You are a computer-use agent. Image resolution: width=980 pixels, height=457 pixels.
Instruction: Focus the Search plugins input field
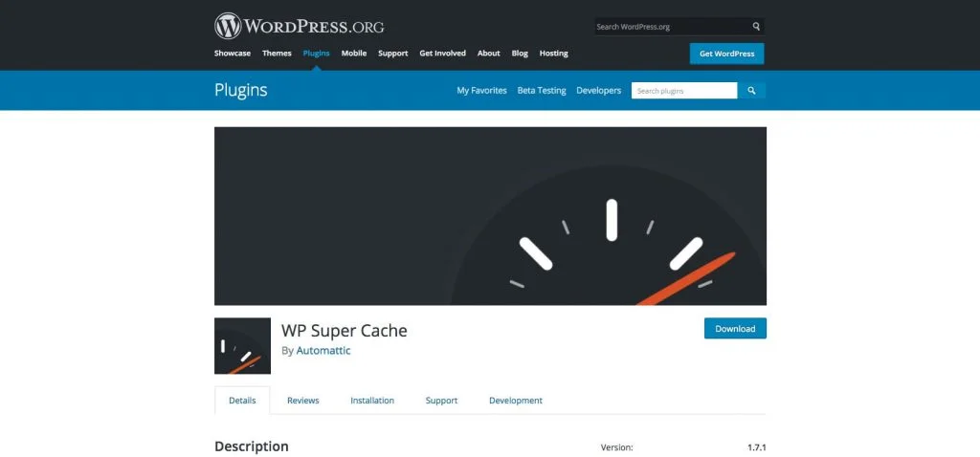684,91
